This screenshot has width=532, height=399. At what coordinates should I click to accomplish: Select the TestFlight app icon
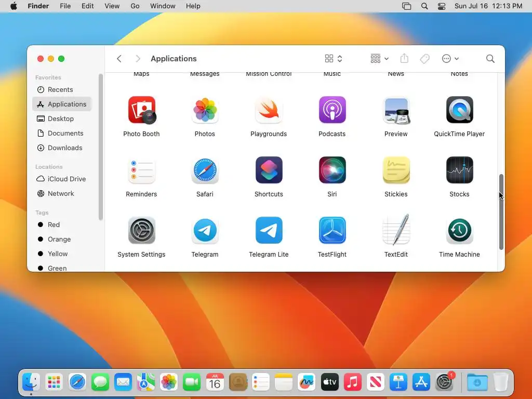[332, 231]
